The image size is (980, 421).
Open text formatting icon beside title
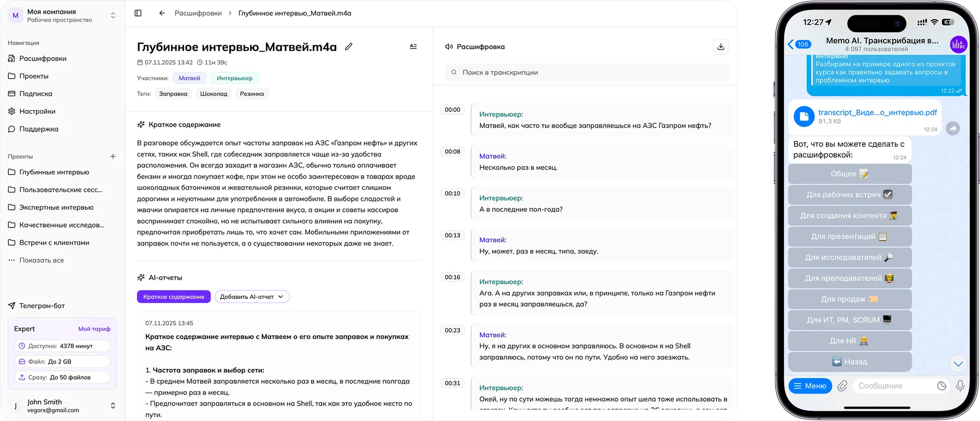[413, 46]
